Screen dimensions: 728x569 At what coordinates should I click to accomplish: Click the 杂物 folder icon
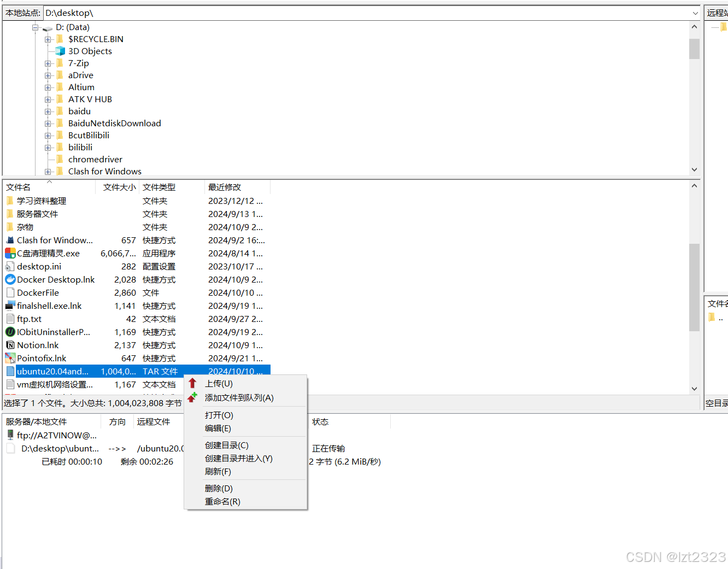(x=10, y=227)
